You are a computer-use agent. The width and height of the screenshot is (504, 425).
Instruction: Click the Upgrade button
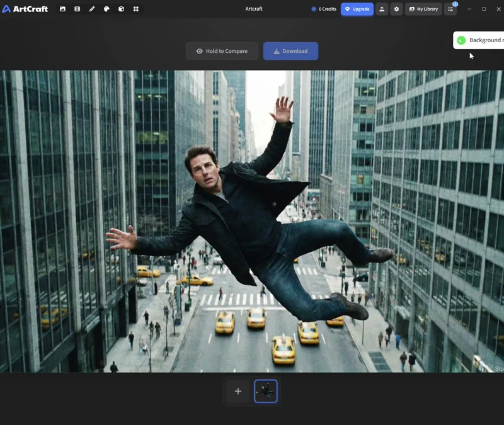(x=357, y=9)
